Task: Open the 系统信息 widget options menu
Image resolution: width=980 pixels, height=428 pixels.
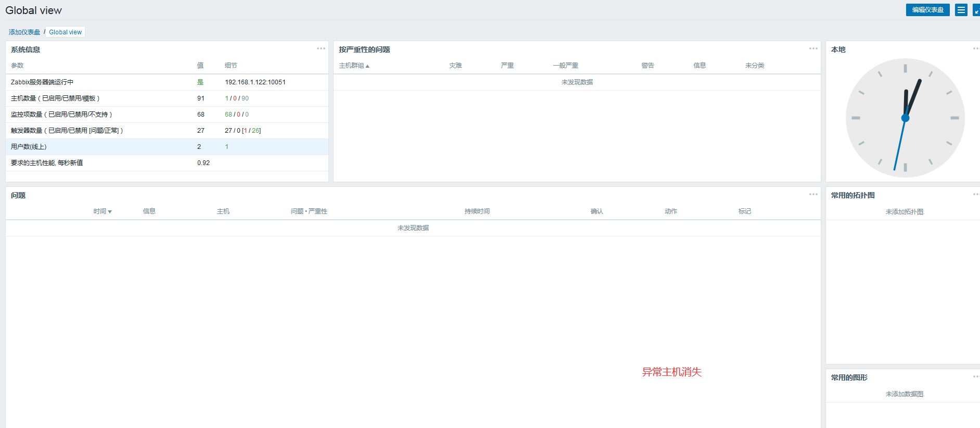Action: tap(321, 48)
